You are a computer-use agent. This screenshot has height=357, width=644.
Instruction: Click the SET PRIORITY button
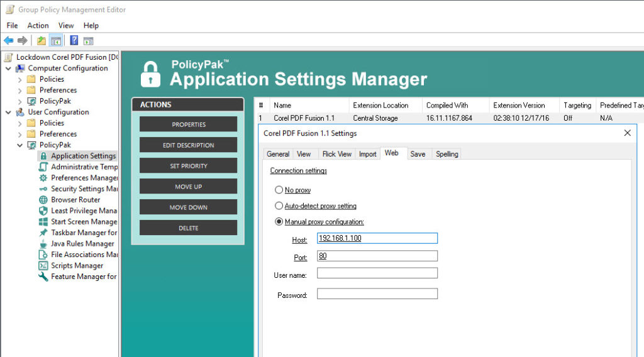tap(189, 166)
